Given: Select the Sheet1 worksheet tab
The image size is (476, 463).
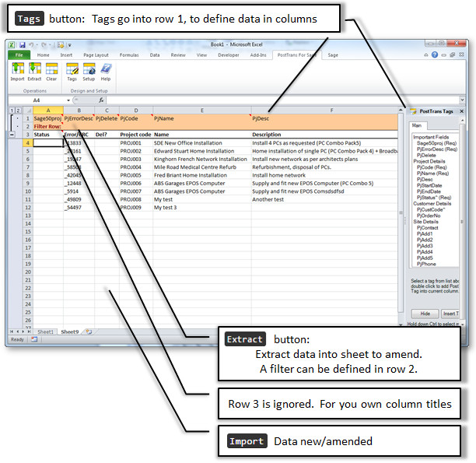Looking at the screenshot, I should pyautogui.click(x=45, y=331).
